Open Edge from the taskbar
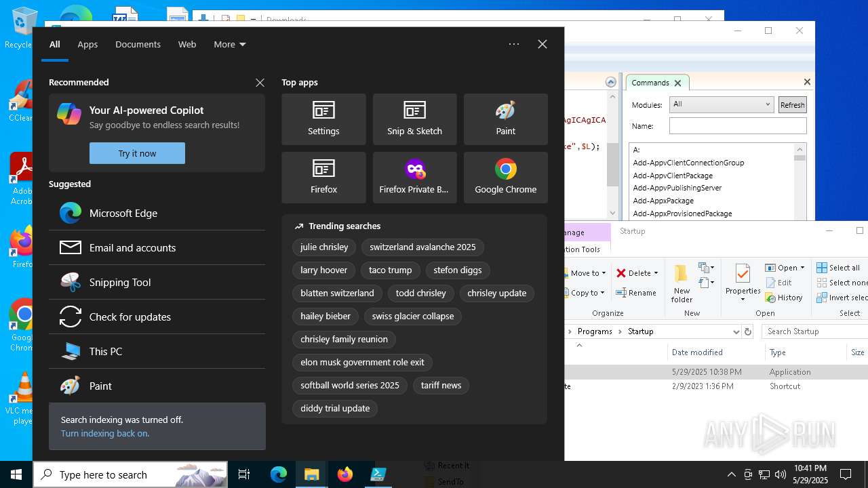 click(x=279, y=474)
